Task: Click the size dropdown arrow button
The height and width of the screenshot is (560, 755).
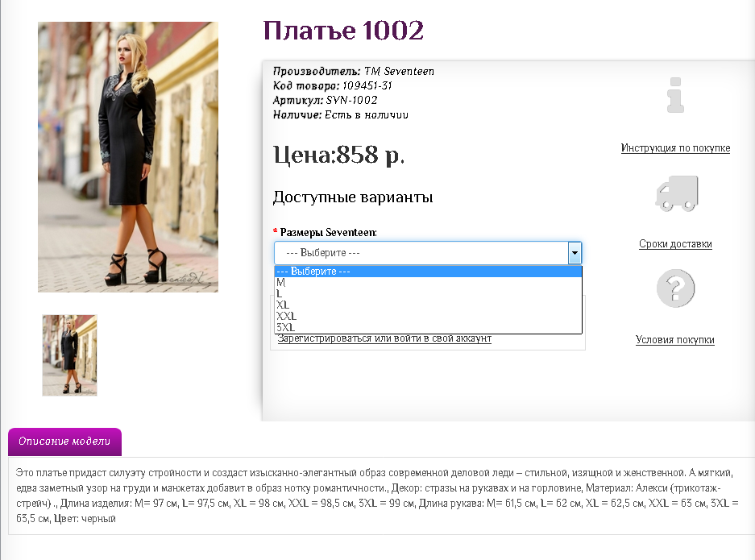Action: coord(575,253)
